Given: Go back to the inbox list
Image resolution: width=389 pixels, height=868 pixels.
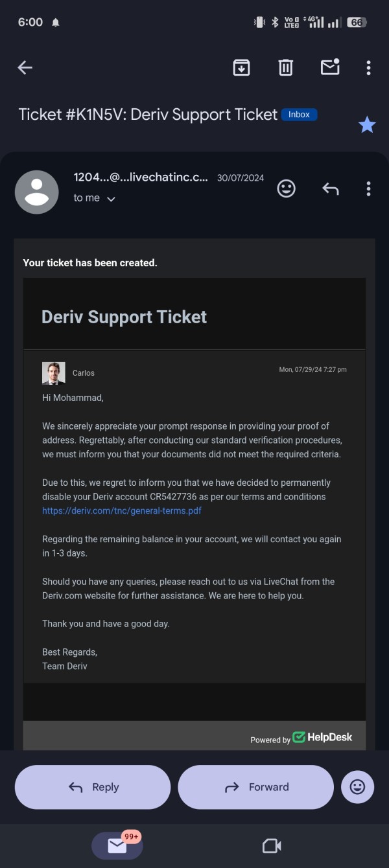Looking at the screenshot, I should coord(25,67).
